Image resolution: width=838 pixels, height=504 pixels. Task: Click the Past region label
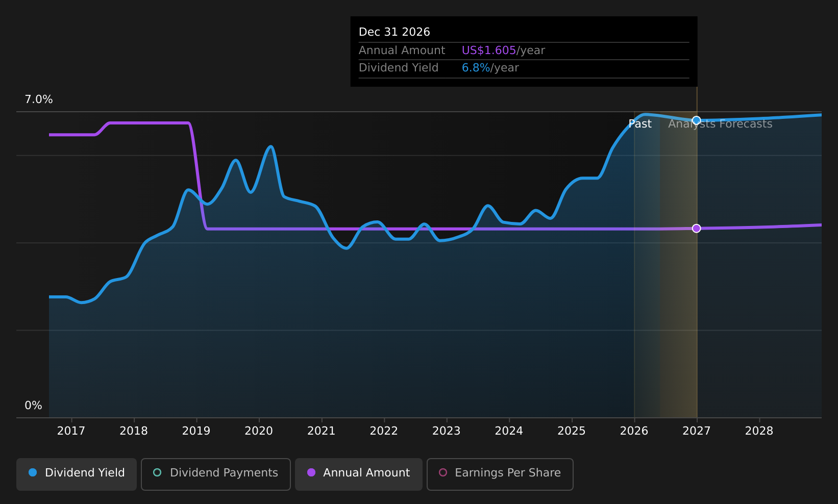640,124
